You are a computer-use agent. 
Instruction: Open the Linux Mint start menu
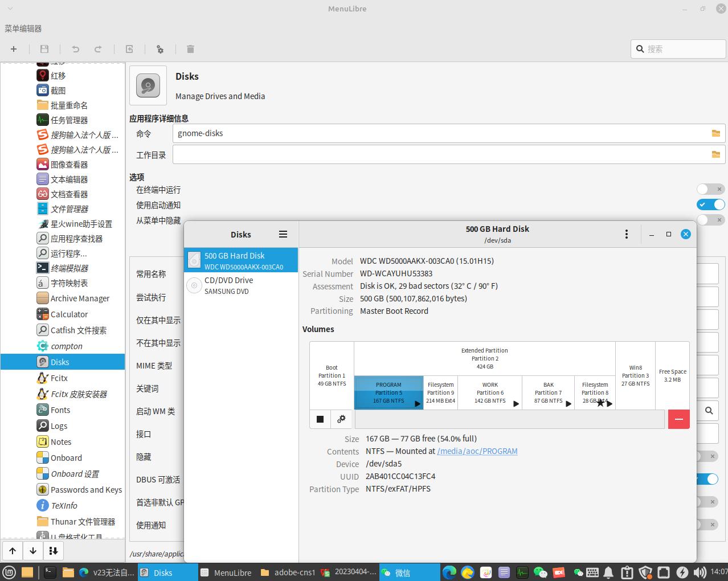click(9, 572)
